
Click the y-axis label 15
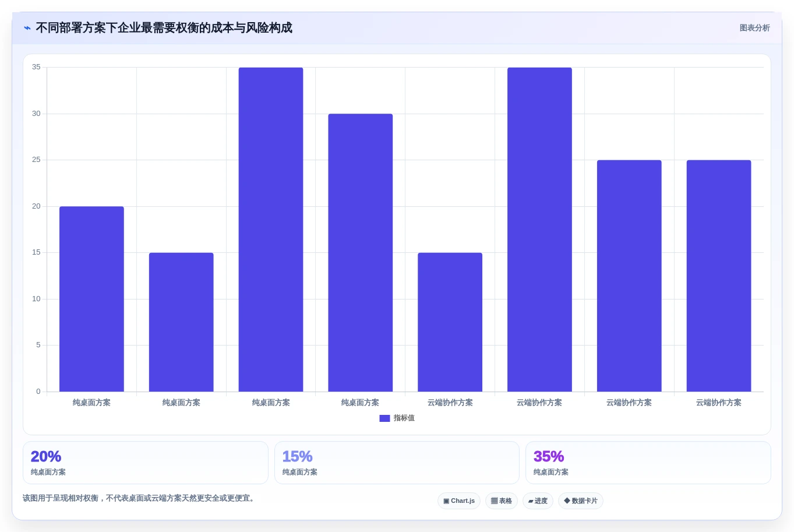(x=36, y=252)
